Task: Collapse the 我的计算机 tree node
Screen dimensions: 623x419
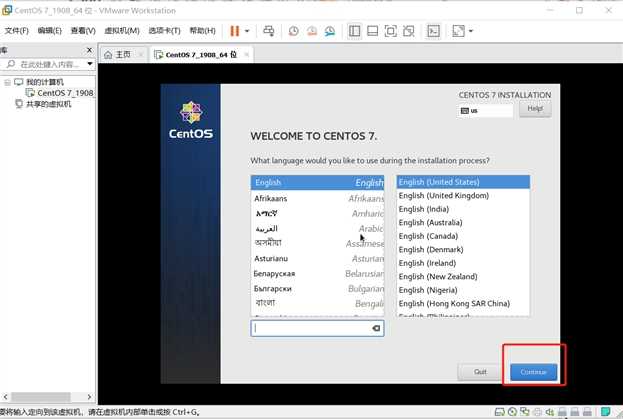Action: click(7, 82)
